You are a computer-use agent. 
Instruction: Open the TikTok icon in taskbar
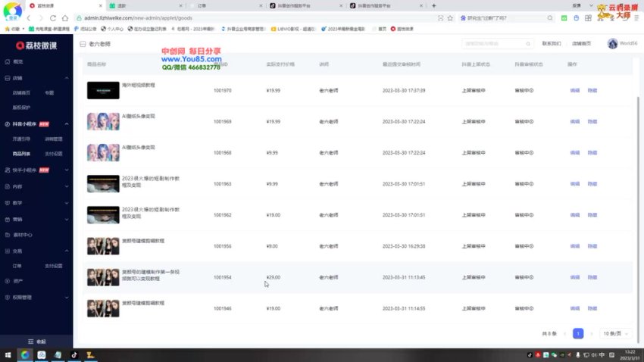click(x=74, y=355)
